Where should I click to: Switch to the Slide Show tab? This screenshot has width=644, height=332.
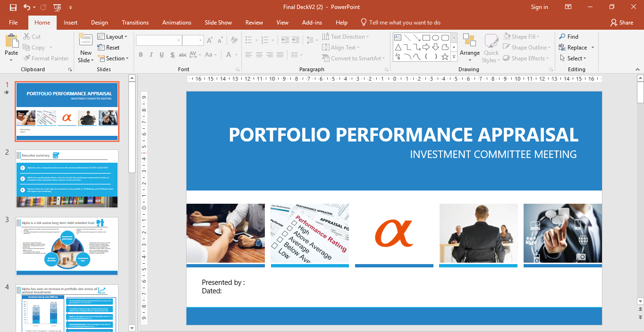[218, 23]
